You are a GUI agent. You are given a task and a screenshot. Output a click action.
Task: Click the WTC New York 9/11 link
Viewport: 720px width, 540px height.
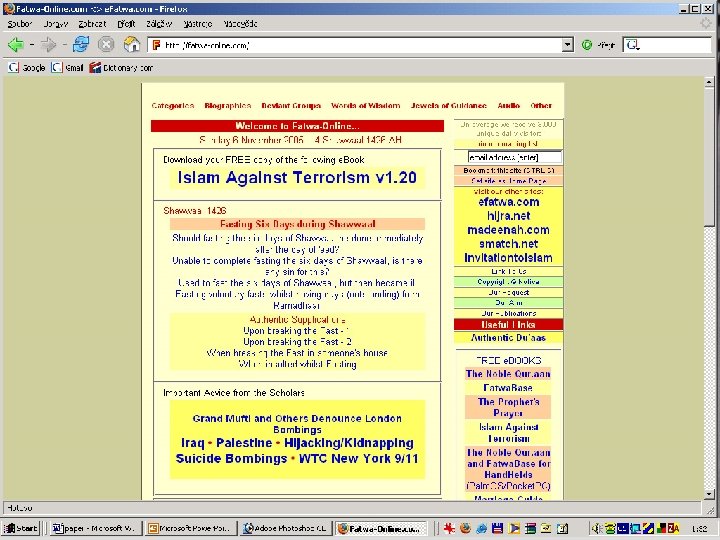tap(359, 459)
